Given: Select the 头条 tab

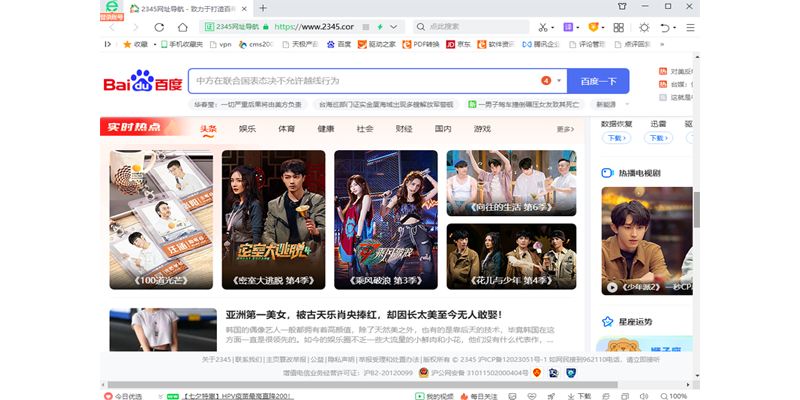Looking at the screenshot, I should pos(208,129).
